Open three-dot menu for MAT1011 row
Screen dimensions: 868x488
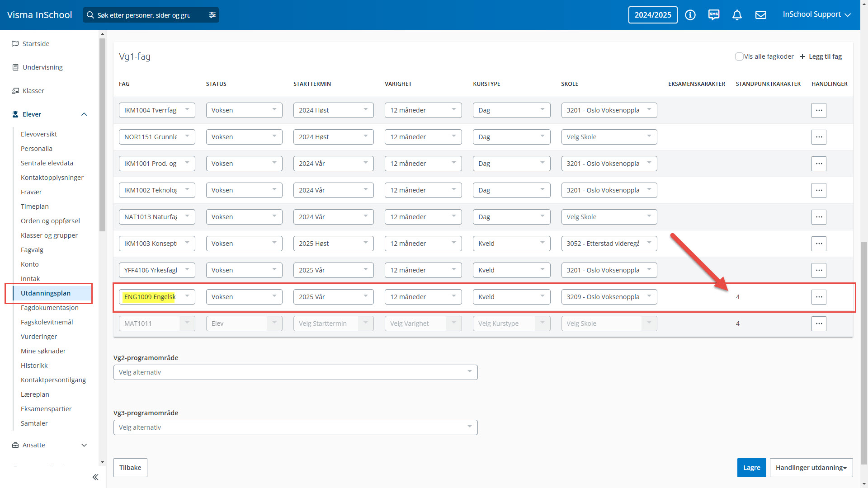click(818, 324)
